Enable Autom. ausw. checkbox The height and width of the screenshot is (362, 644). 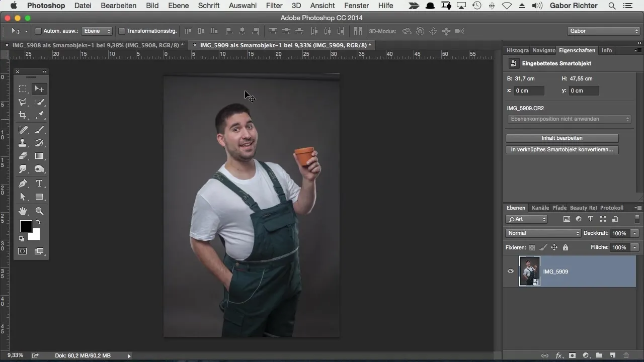38,31
